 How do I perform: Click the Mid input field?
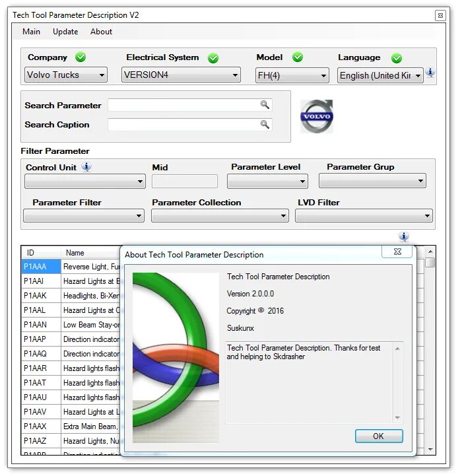tap(185, 182)
